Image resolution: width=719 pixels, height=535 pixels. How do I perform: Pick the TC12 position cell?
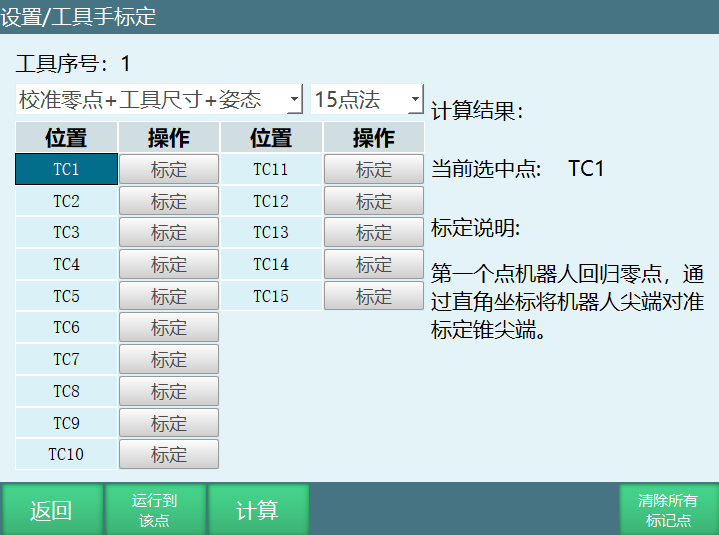pyautogui.click(x=270, y=201)
